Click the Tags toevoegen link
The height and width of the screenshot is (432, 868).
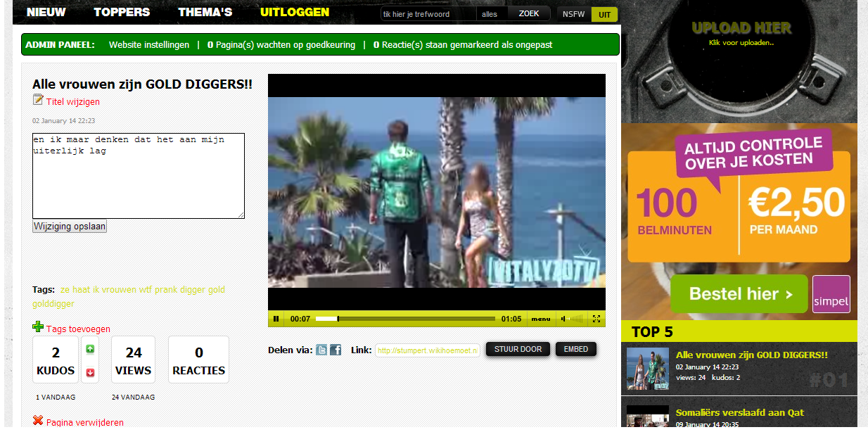tap(78, 329)
